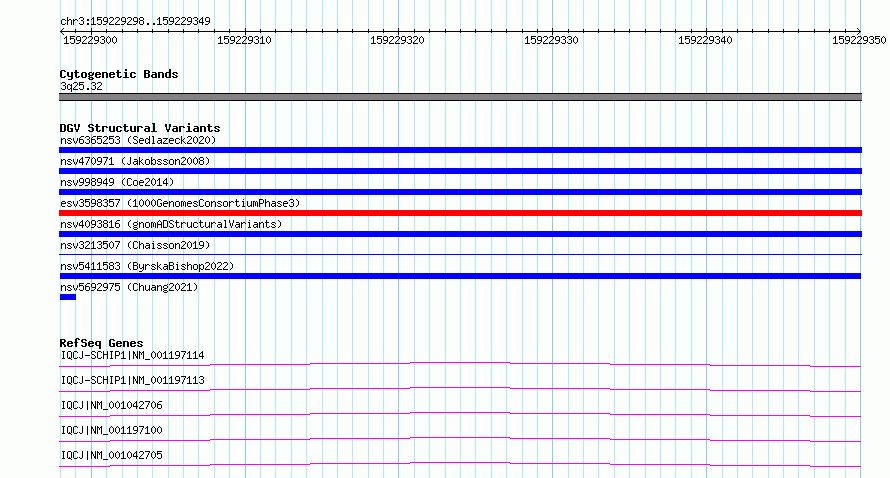Click ruler position 159229340
890x478 pixels.
(x=705, y=40)
